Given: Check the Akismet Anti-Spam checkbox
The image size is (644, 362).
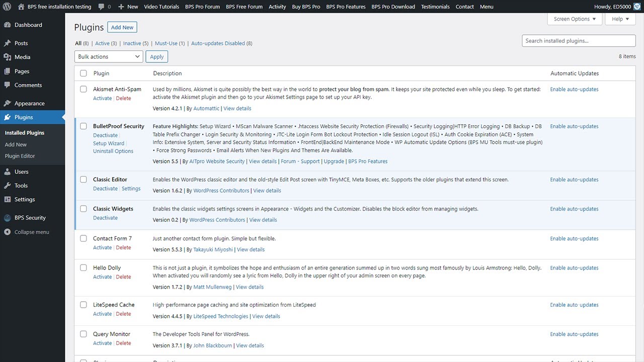Looking at the screenshot, I should tap(84, 89).
